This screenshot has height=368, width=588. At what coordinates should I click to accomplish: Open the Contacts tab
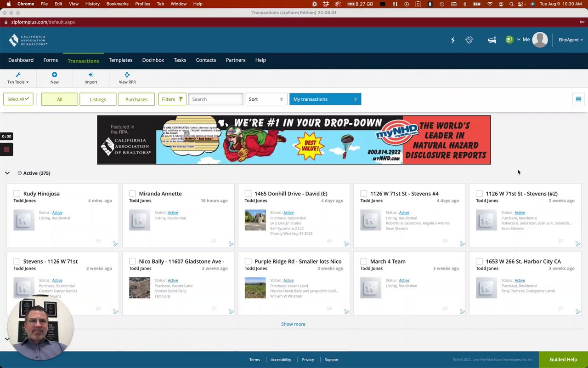[206, 60]
